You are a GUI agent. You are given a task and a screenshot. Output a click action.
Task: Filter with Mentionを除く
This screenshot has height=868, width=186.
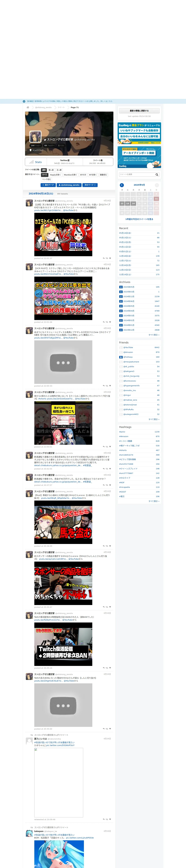(x=70, y=175)
